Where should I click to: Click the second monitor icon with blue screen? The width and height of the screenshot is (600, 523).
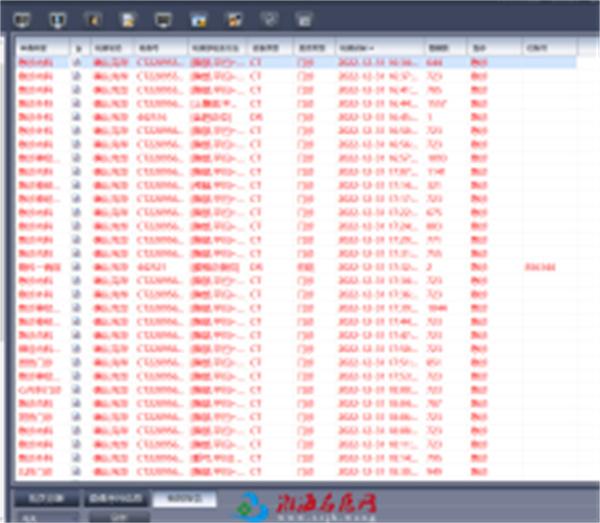pos(57,19)
